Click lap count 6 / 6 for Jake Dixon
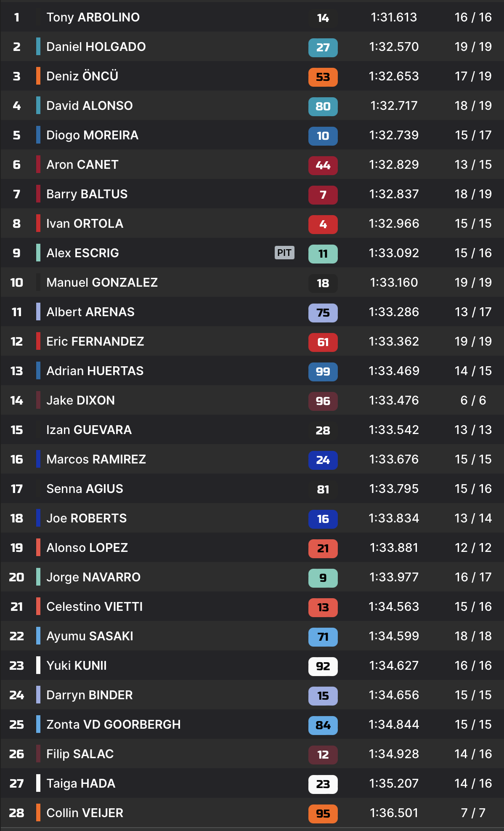 click(473, 400)
